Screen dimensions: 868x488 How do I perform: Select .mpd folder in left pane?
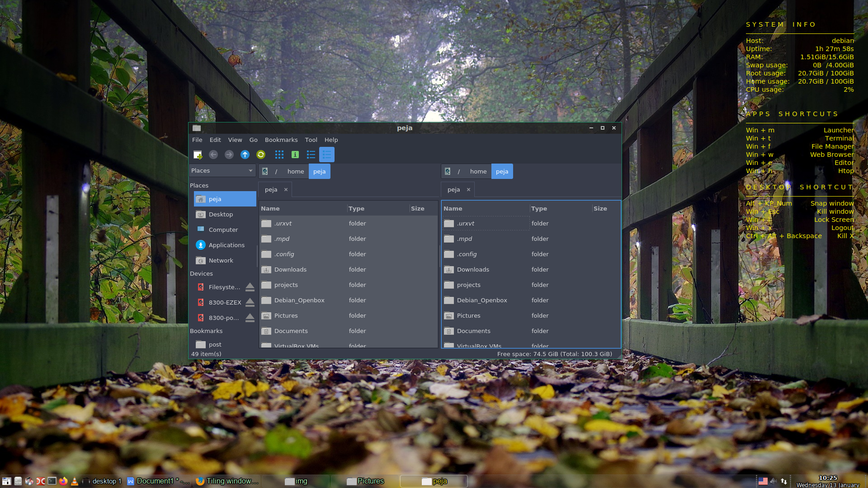348,239
